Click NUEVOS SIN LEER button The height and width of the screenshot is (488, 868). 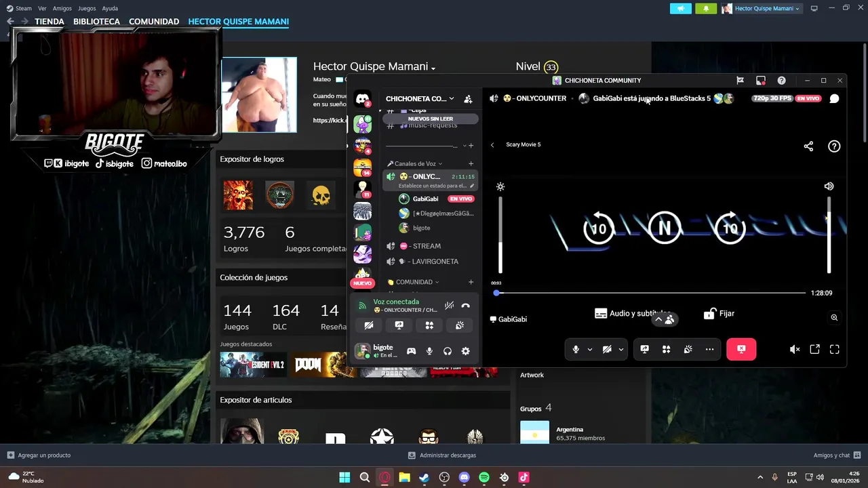coord(431,119)
